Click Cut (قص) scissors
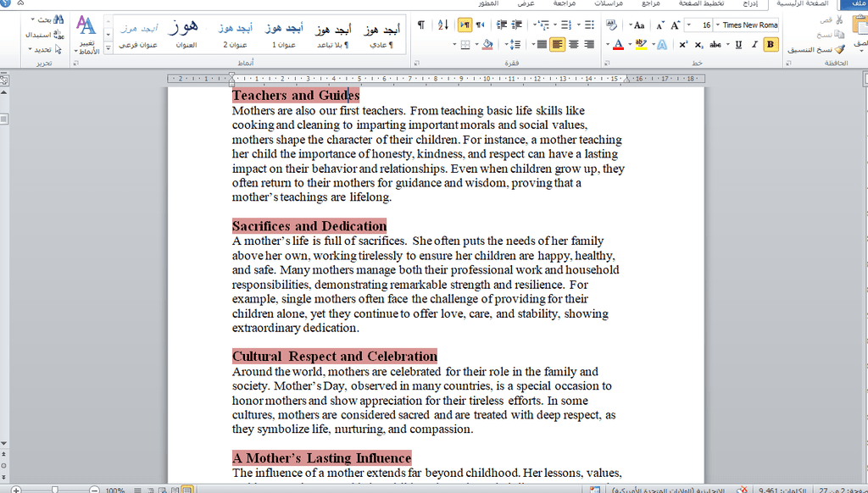 click(x=832, y=20)
